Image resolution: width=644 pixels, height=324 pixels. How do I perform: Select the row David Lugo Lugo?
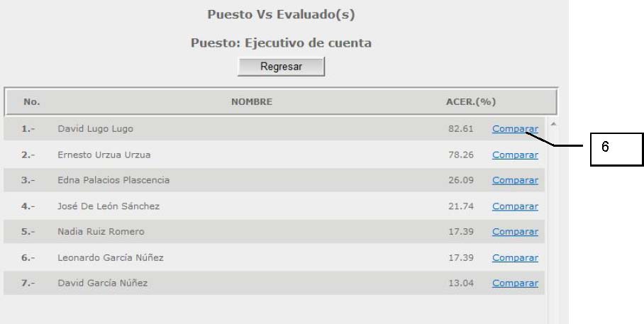[274, 129]
